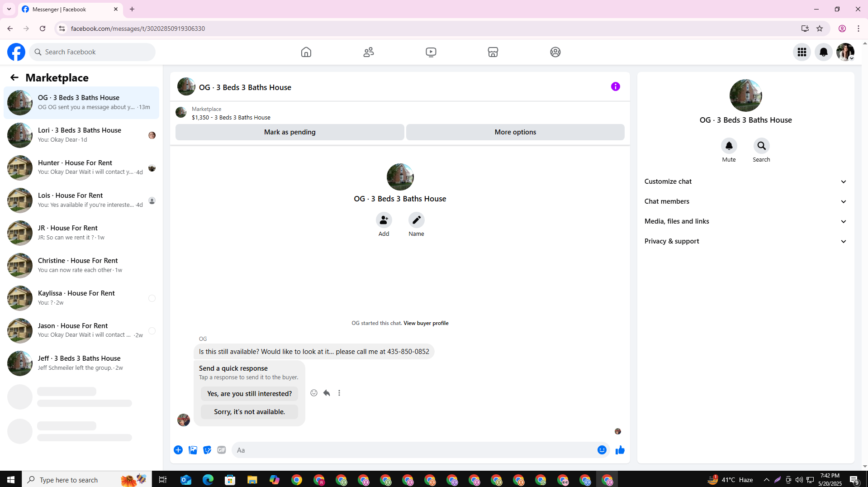Open OG 3 Beds 3 Baths House chat

[81, 103]
